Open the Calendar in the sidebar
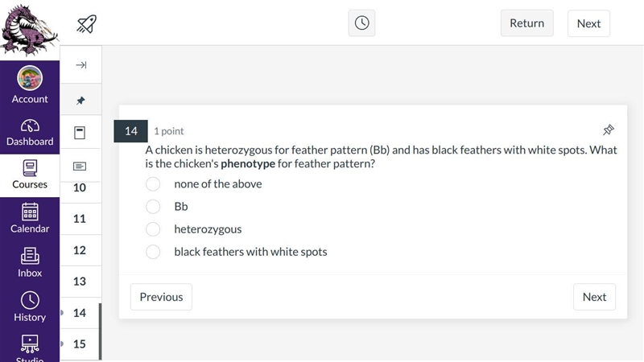 (x=30, y=218)
